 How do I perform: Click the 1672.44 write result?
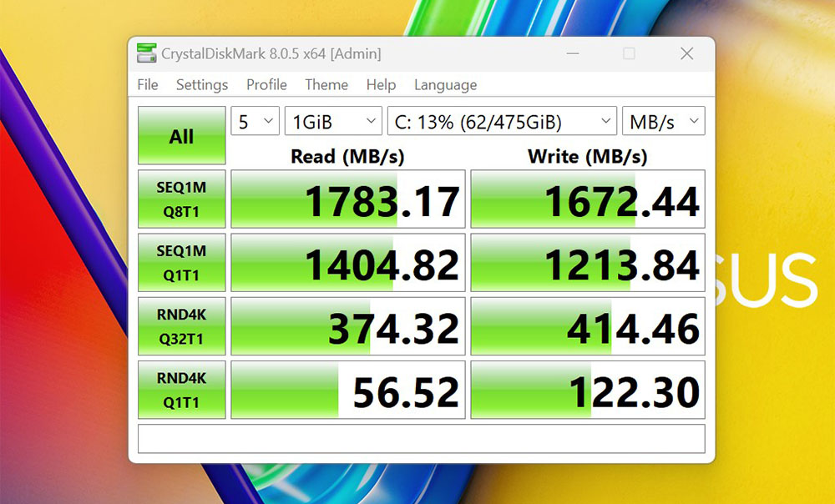pos(588,199)
